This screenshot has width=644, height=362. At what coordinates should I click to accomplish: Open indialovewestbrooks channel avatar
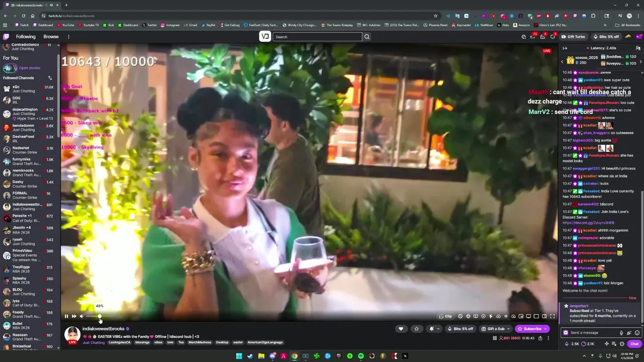(x=72, y=334)
